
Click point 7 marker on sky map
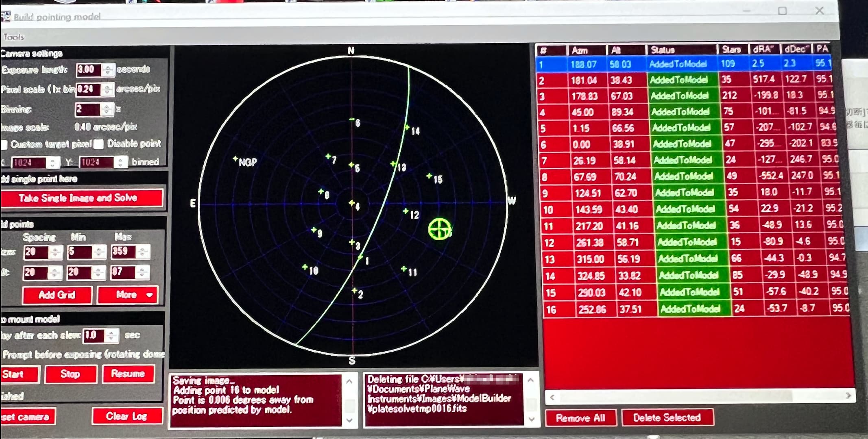pos(328,156)
